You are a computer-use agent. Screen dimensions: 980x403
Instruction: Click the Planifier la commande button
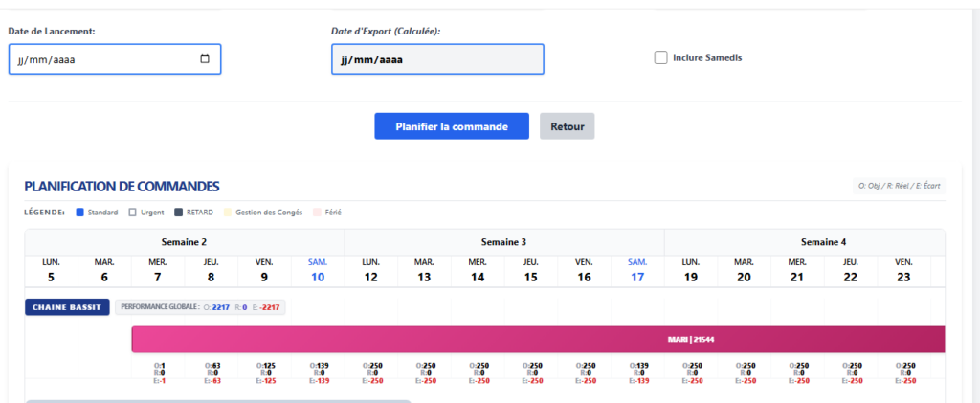[452, 126]
